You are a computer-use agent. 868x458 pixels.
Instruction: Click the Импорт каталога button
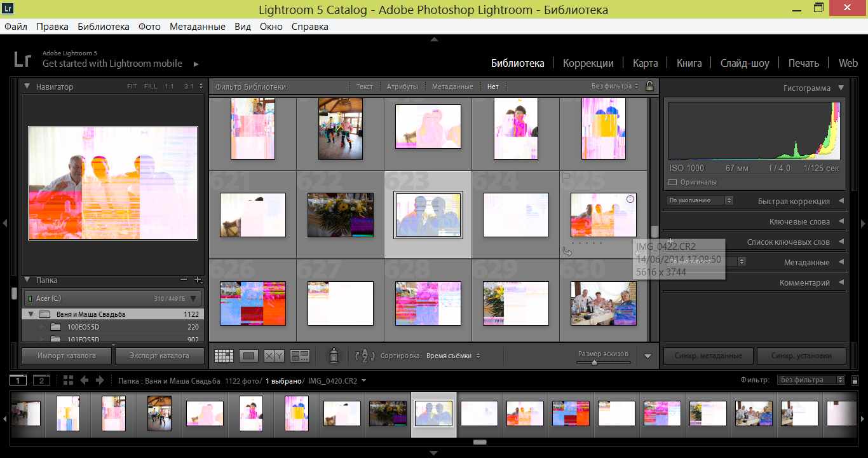(67, 356)
